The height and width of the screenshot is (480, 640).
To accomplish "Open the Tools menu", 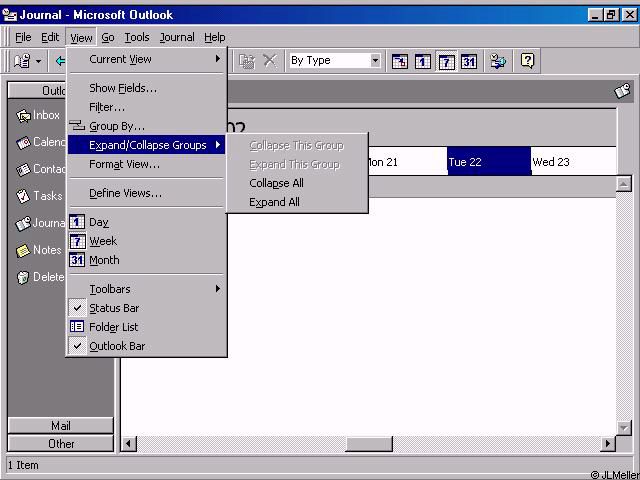I will coord(137,38).
